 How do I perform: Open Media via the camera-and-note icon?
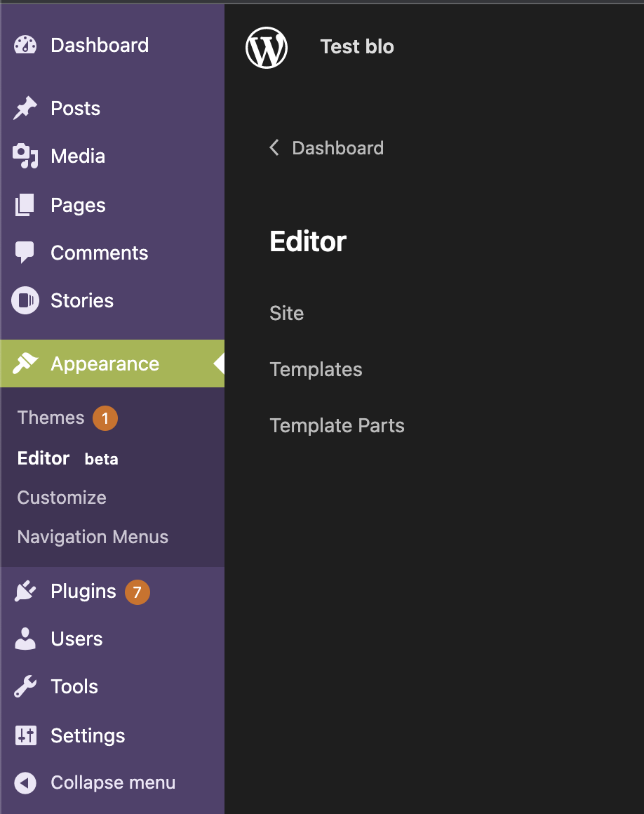point(25,156)
